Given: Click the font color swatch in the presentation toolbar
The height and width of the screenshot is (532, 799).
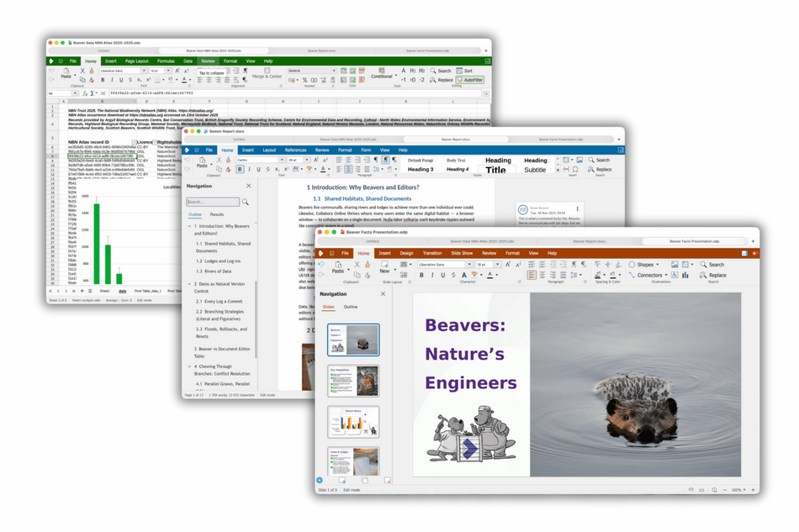Looking at the screenshot, I should pyautogui.click(x=489, y=275).
